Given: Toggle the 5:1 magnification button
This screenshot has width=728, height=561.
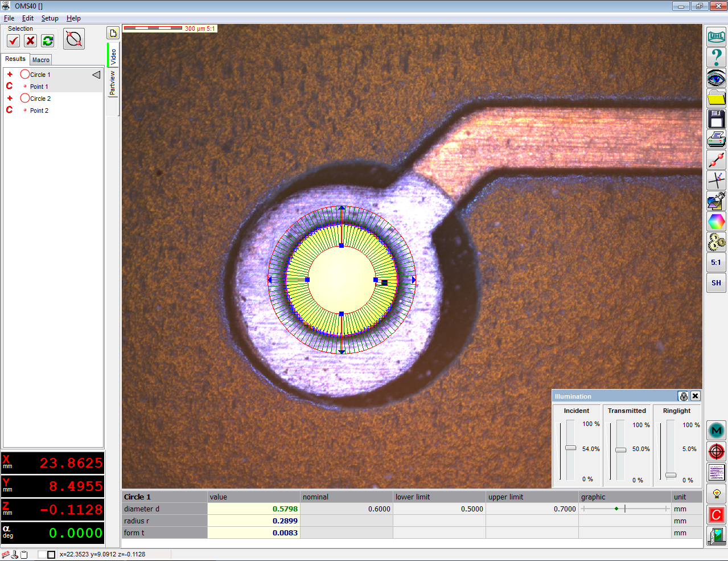Looking at the screenshot, I should click(716, 263).
